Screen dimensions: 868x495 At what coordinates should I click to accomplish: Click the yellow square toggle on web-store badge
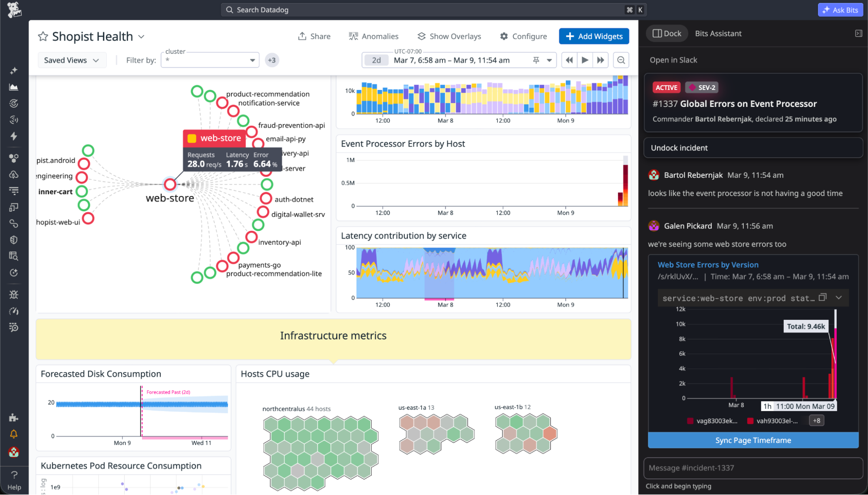tap(192, 138)
